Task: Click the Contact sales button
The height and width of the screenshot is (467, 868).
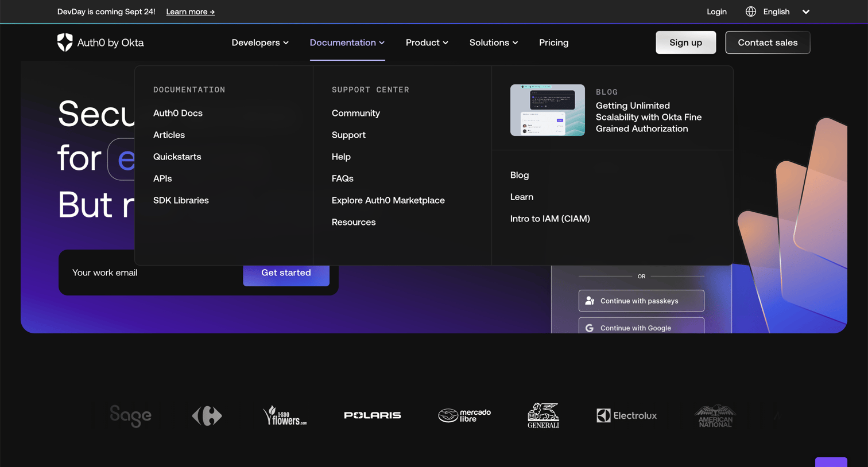Action: [768, 42]
